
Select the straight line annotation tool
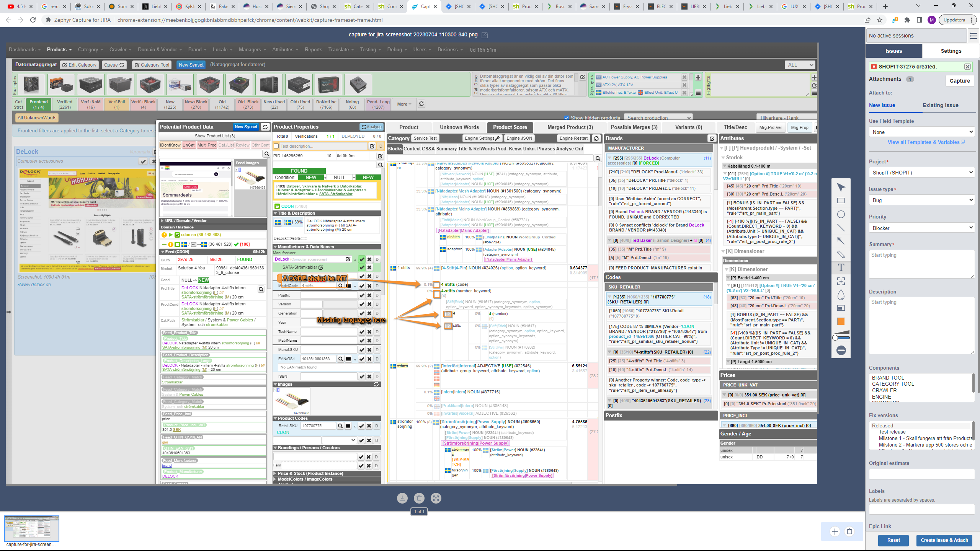coord(841,228)
